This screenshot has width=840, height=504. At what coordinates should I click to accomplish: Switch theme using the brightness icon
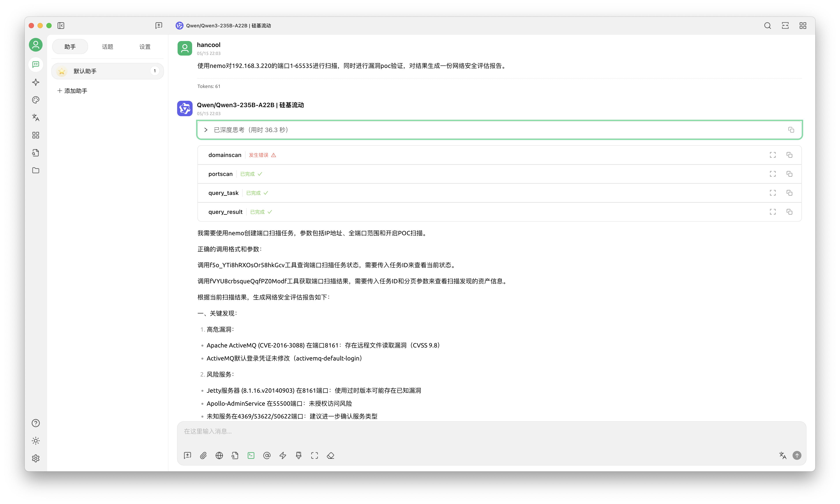[36, 441]
